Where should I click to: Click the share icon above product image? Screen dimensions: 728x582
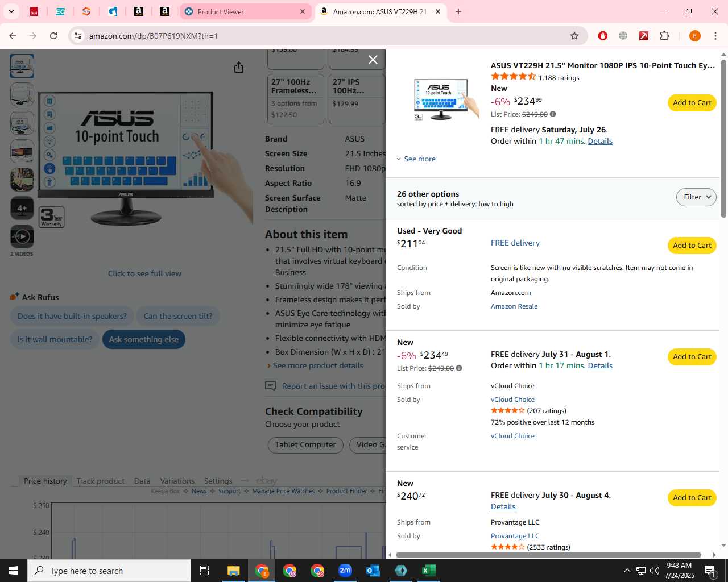tap(239, 67)
